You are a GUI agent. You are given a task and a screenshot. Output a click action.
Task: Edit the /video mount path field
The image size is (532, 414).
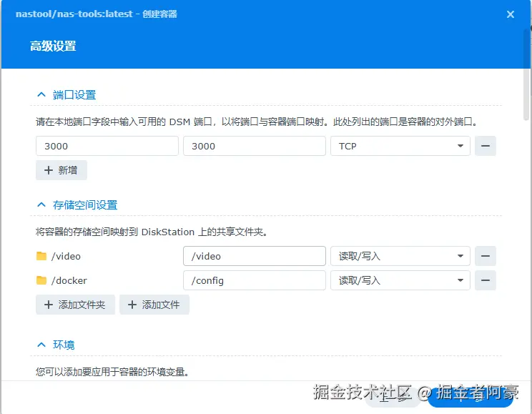pos(255,256)
